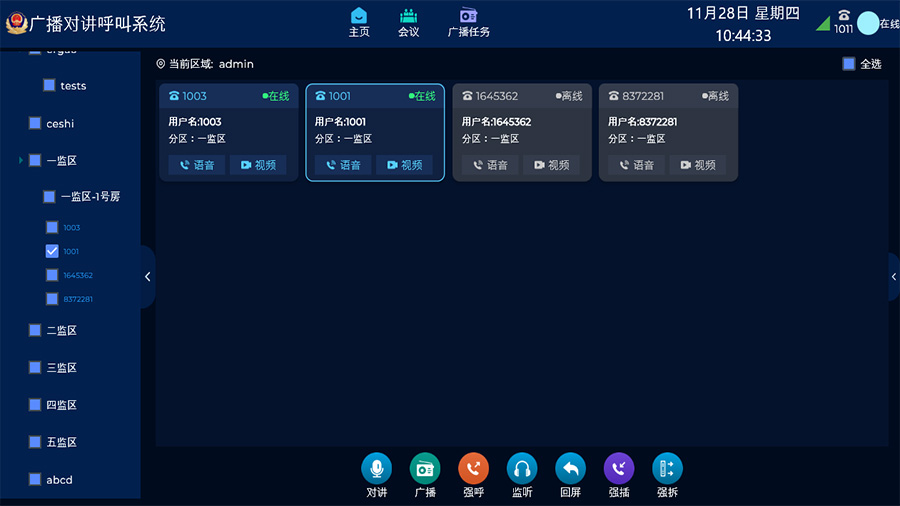This screenshot has height=506, width=900.
Task: Select the offline device card 8372281
Action: click(x=668, y=125)
